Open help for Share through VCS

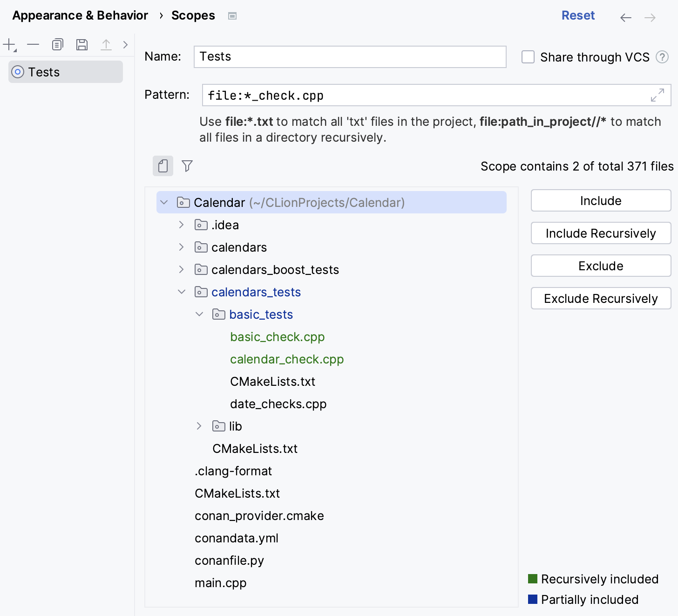coord(662,57)
